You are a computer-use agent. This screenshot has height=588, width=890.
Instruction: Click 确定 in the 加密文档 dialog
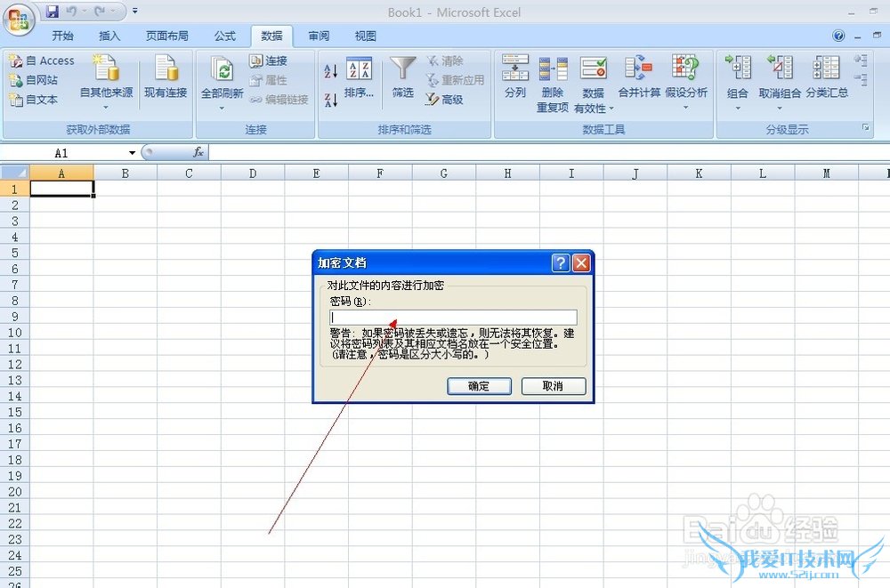click(x=479, y=386)
